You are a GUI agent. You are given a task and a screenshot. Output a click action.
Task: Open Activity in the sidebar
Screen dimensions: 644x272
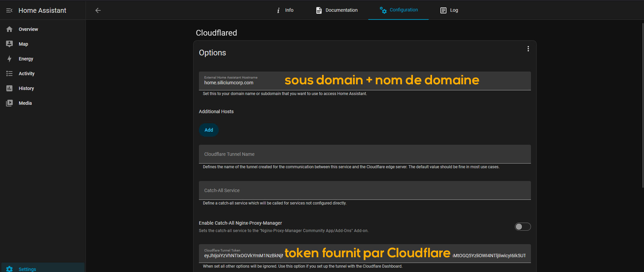point(43,74)
